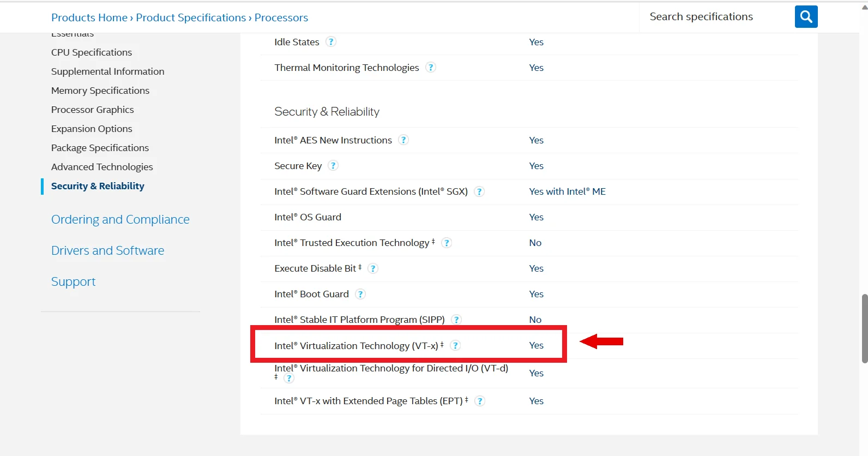Open help icon next to Idle States
Image resolution: width=868 pixels, height=456 pixels.
(331, 42)
